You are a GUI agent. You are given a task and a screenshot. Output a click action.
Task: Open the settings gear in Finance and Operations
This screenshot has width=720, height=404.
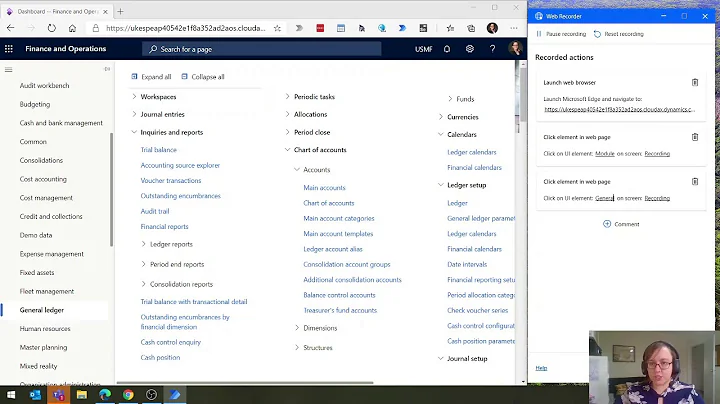[469, 49]
